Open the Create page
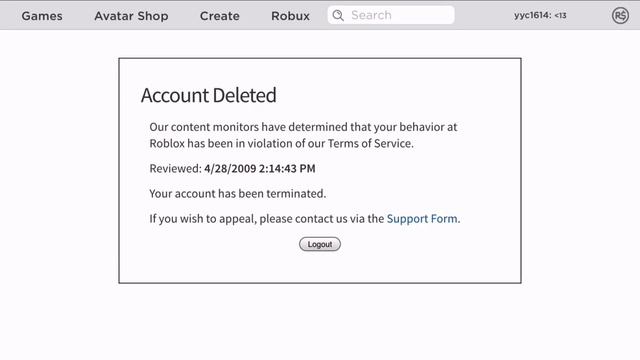 click(x=220, y=16)
